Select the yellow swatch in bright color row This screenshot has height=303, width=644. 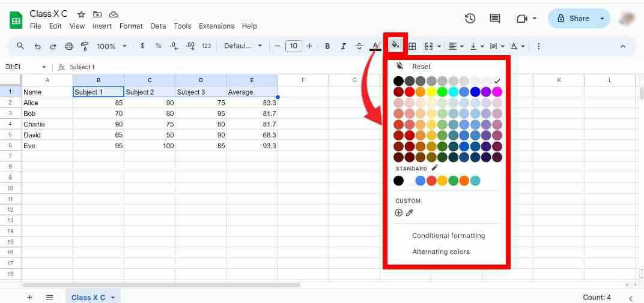click(431, 92)
